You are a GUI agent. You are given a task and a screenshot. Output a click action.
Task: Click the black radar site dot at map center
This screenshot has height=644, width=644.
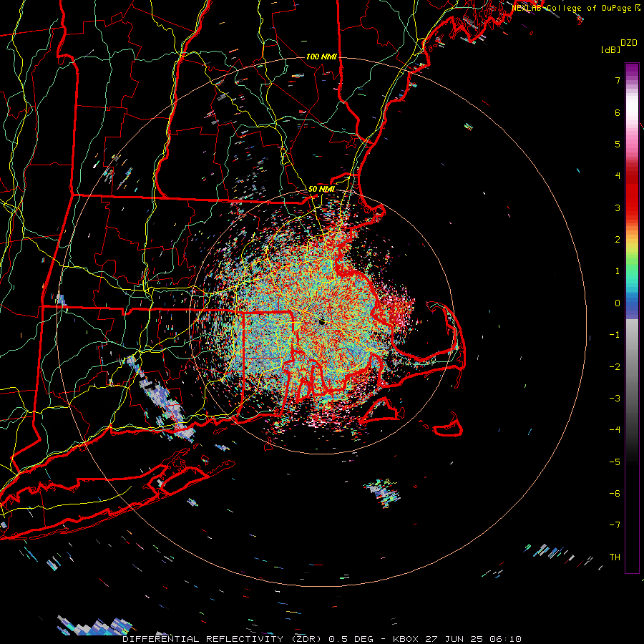point(322,323)
